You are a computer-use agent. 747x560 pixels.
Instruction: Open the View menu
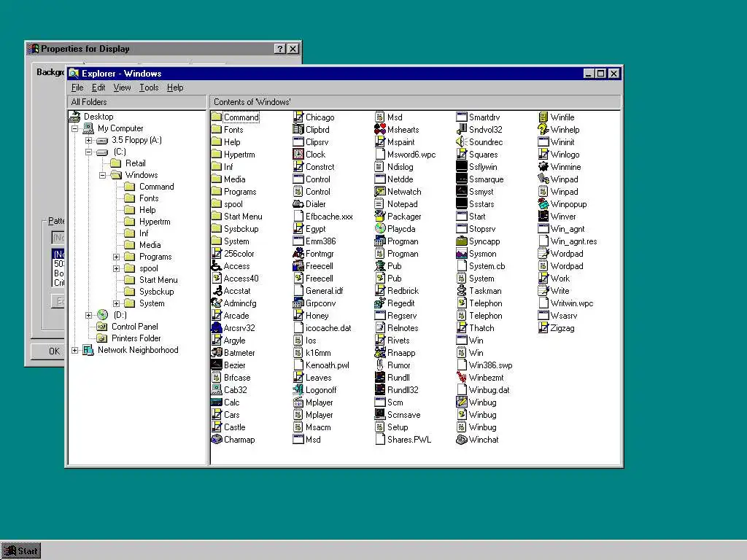122,87
